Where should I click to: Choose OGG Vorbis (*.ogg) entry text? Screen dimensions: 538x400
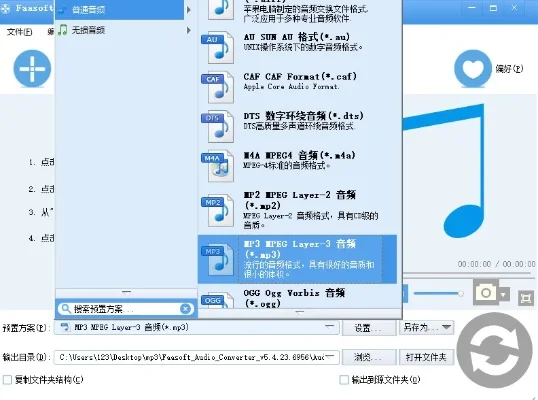(294, 298)
